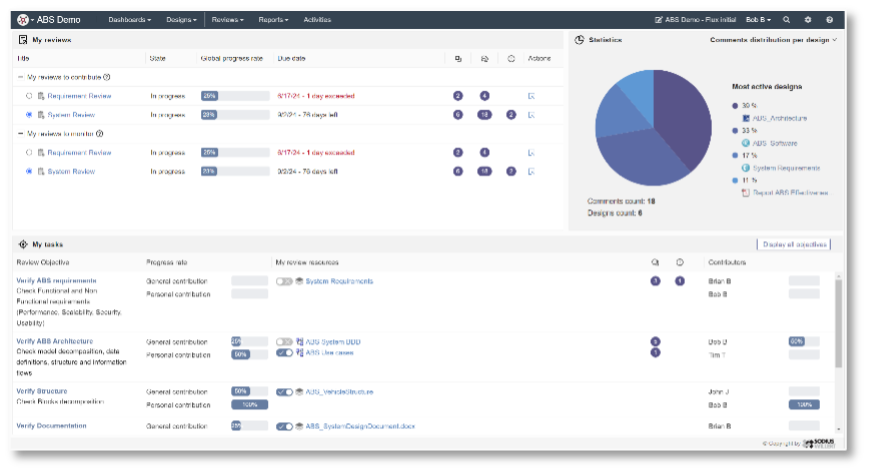Open the ABS_Architecture design link in the legend
The image size is (870, 473).
[x=780, y=118]
